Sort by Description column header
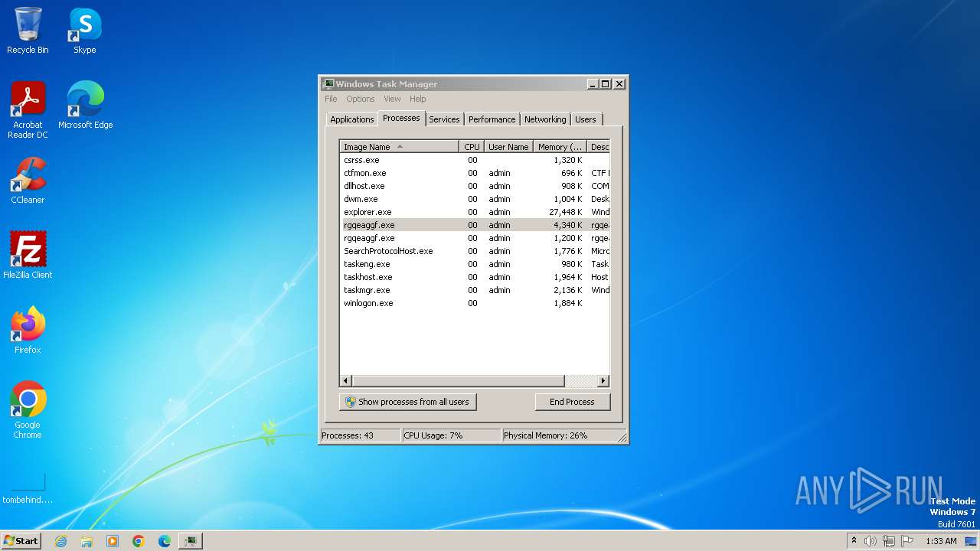 coord(599,147)
